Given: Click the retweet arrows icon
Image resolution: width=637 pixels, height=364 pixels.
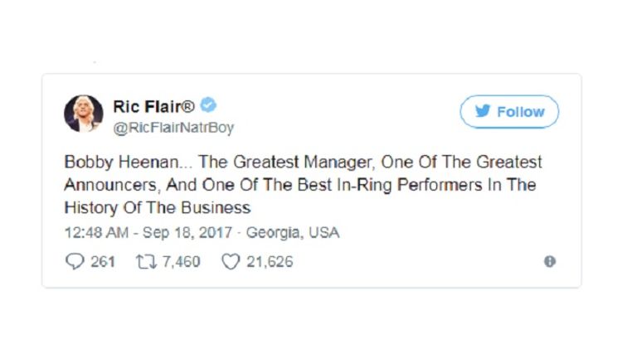Looking at the screenshot, I should tap(148, 262).
